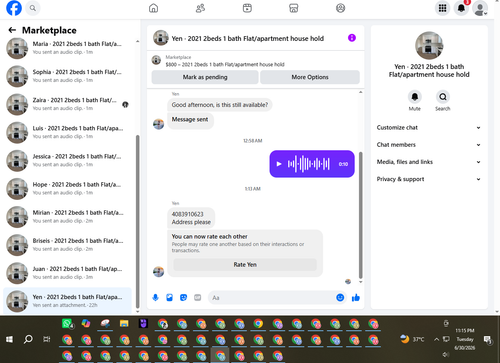
Task: Open WhatsApp from the taskbar
Action: (68, 324)
